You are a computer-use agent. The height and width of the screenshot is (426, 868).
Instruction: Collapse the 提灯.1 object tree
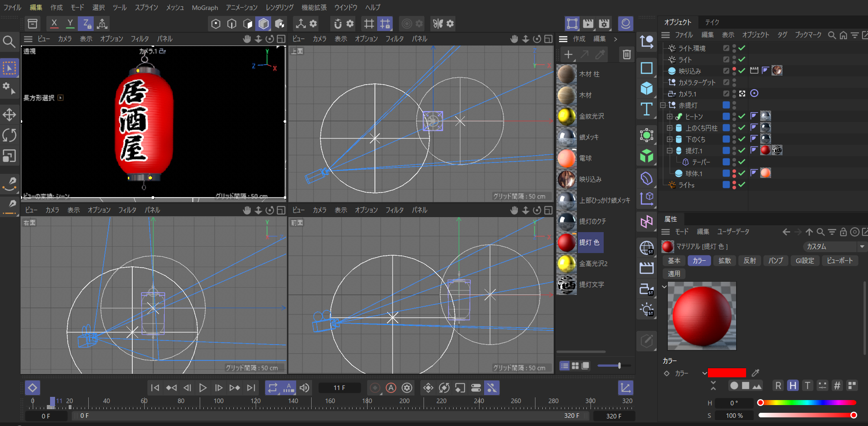click(670, 151)
